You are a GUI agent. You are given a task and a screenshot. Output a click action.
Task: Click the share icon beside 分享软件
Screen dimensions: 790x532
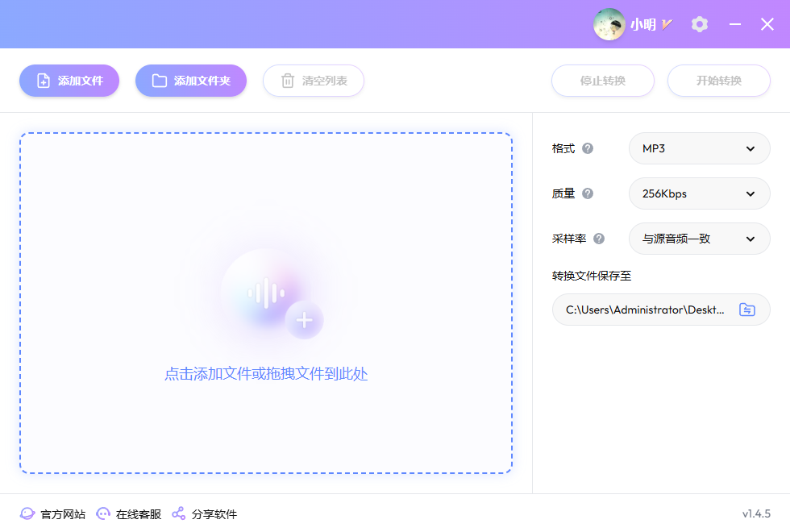pyautogui.click(x=178, y=514)
